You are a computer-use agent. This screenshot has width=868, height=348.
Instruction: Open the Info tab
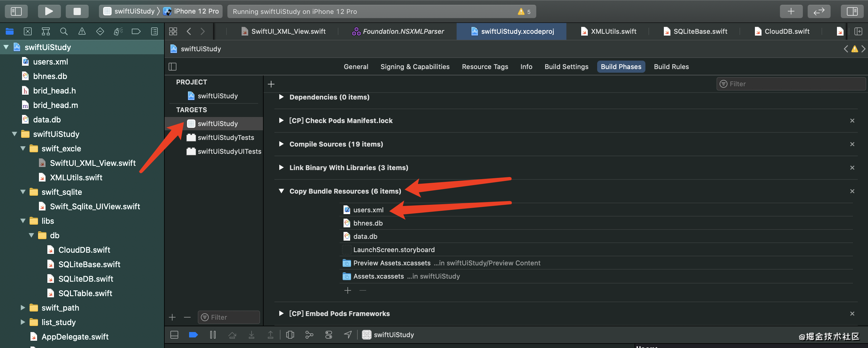coord(526,67)
